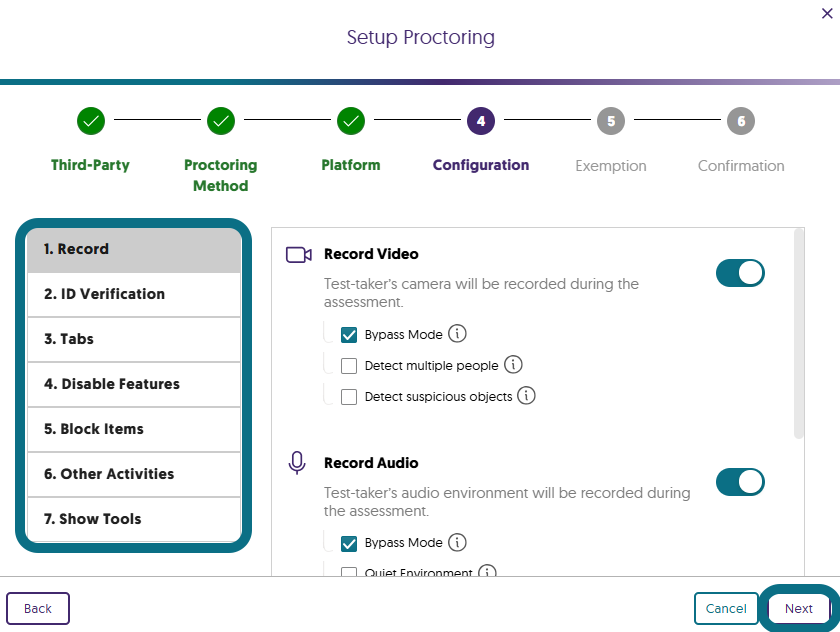The image size is (840, 632).
Task: Click the Detect multiple people label
Action: (431, 366)
